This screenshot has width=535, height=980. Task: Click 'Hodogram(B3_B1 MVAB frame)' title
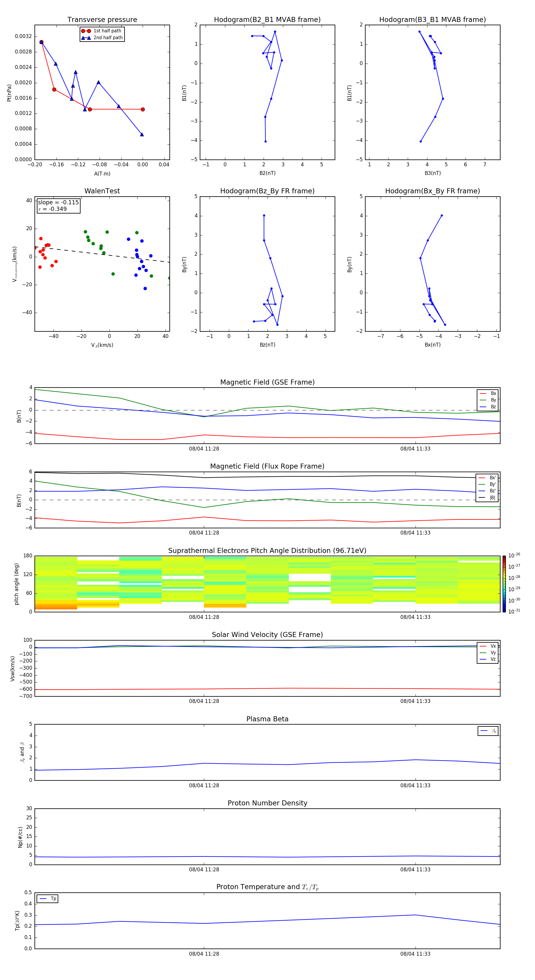point(432,20)
